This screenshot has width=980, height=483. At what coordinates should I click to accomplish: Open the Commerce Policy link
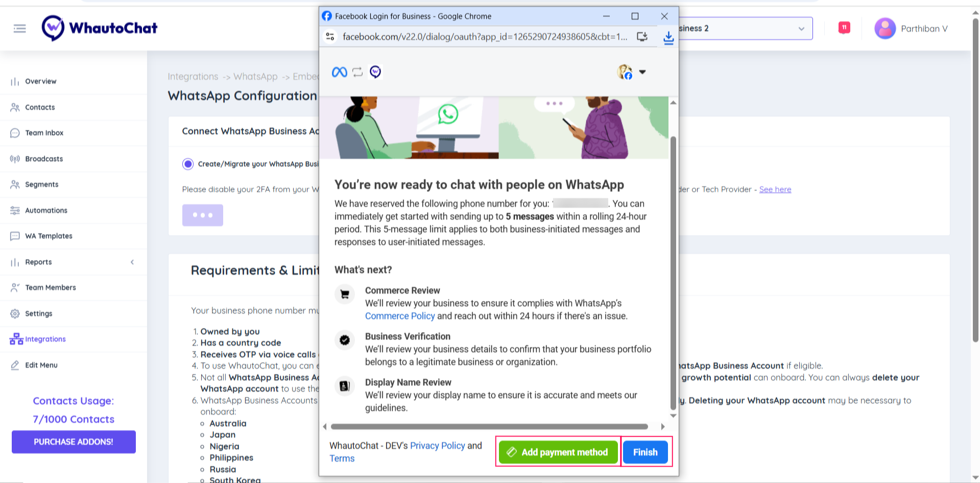click(x=400, y=316)
